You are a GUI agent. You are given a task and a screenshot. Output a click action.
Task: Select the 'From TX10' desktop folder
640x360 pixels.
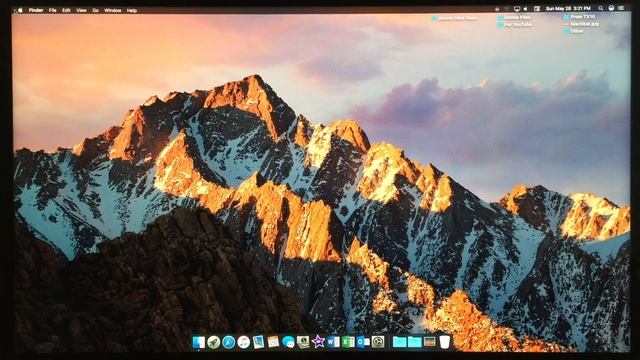coord(579,17)
